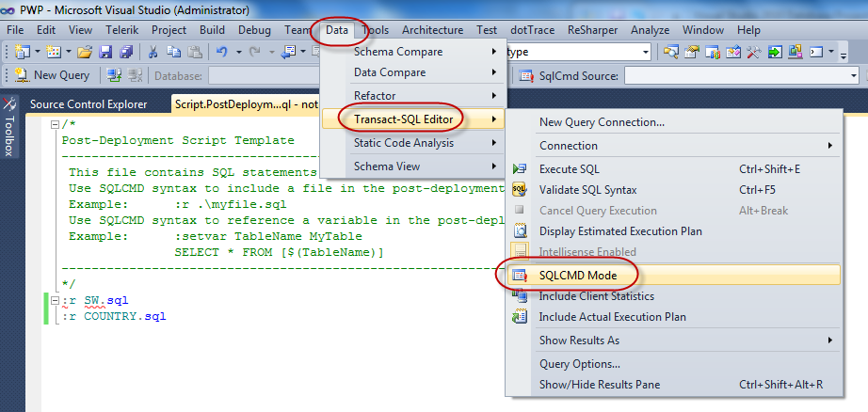Open the toolbar overflow options arrow
Viewport: 868px width, 412px height.
(844, 55)
